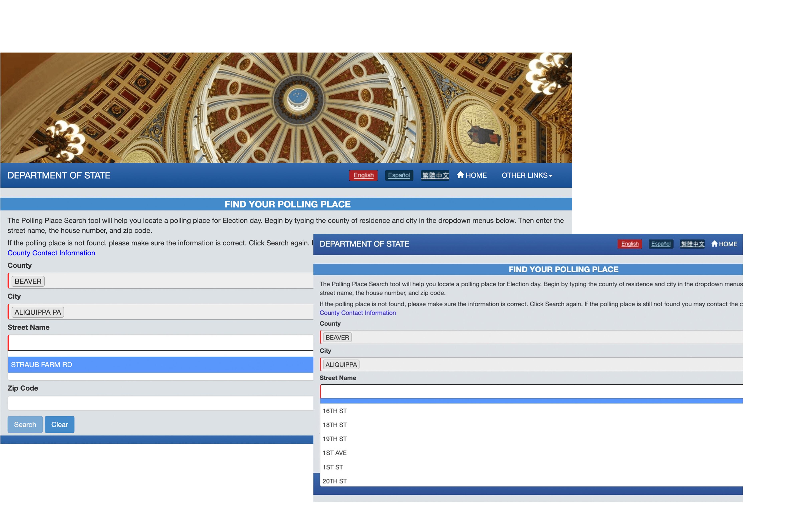Click the Clear button to reset form
The image size is (799, 532).
[x=59, y=424]
